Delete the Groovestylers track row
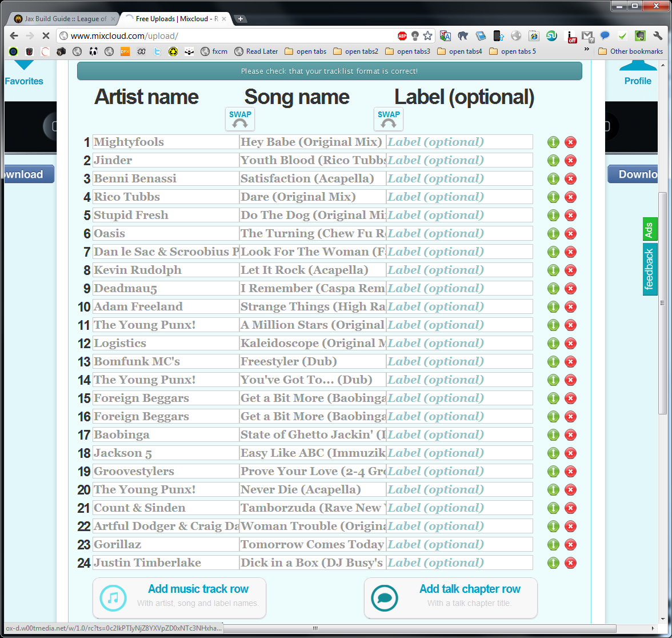Viewport: 672px width, 638px height. 570,471
